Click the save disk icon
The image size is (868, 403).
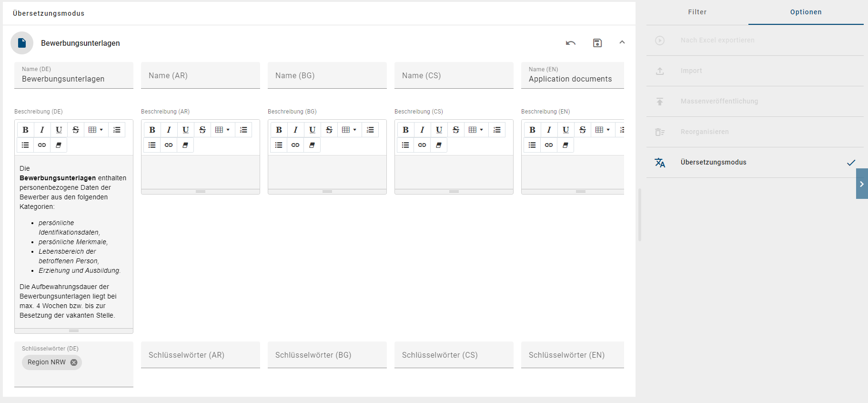(597, 43)
